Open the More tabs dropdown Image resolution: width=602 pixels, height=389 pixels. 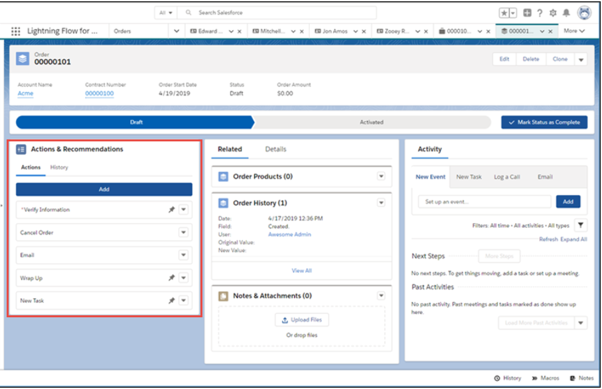(x=574, y=31)
